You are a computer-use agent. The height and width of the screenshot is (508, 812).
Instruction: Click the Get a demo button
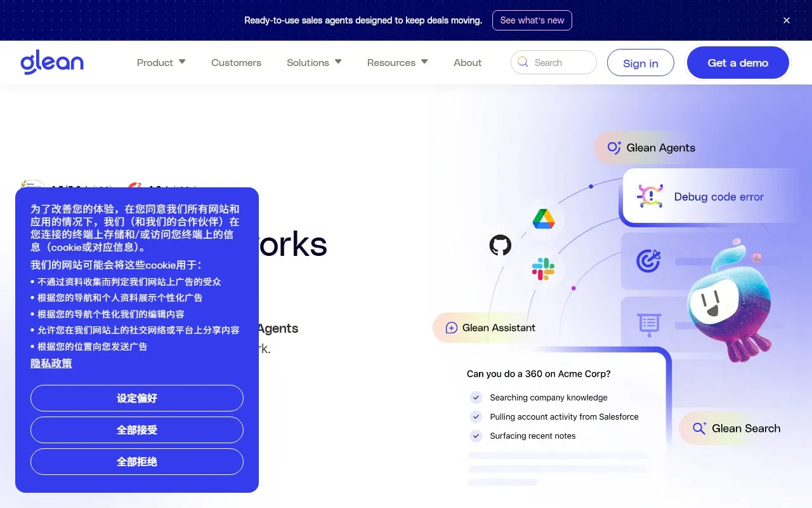(738, 63)
